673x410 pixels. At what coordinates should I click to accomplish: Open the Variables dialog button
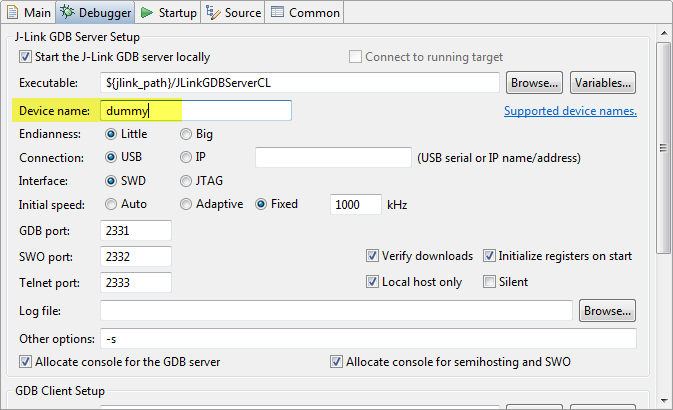click(603, 83)
